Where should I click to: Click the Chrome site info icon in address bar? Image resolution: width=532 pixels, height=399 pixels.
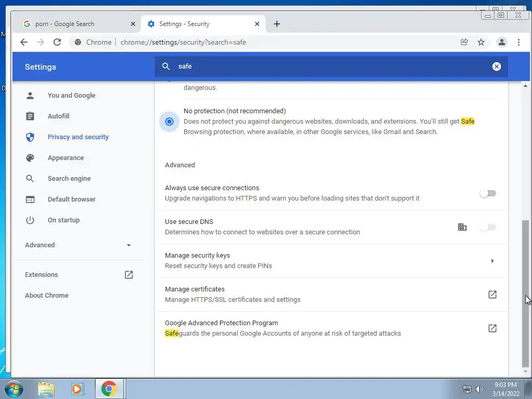coord(78,42)
